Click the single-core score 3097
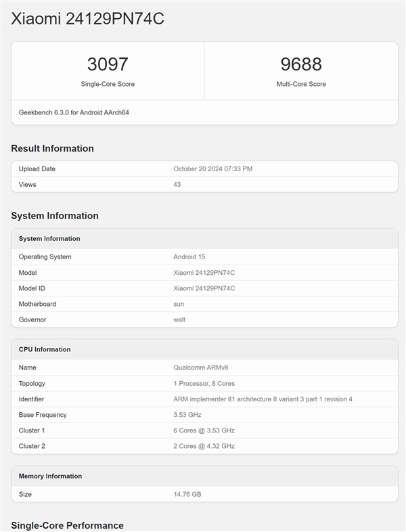This screenshot has height=532, width=406. click(x=108, y=64)
